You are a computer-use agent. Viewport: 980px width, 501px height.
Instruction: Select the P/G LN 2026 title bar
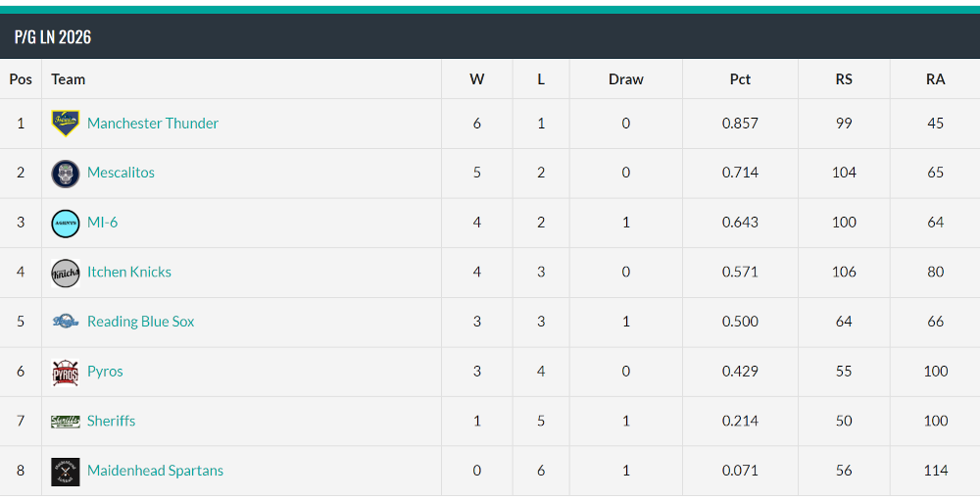click(x=490, y=36)
